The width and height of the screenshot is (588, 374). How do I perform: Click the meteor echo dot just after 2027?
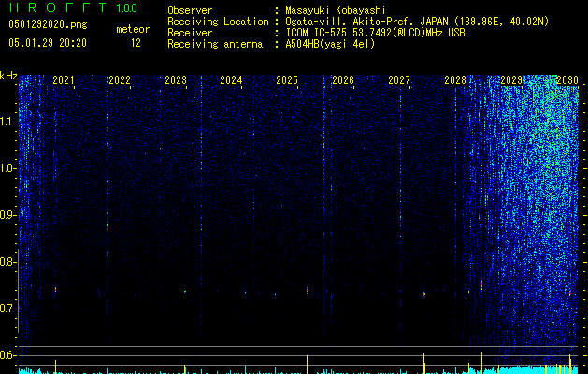(x=424, y=295)
